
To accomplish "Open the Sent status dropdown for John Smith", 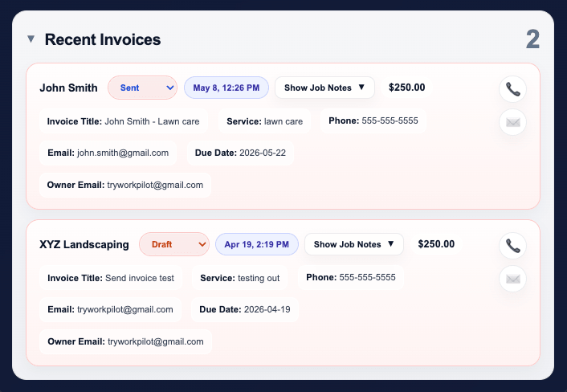I will point(142,88).
